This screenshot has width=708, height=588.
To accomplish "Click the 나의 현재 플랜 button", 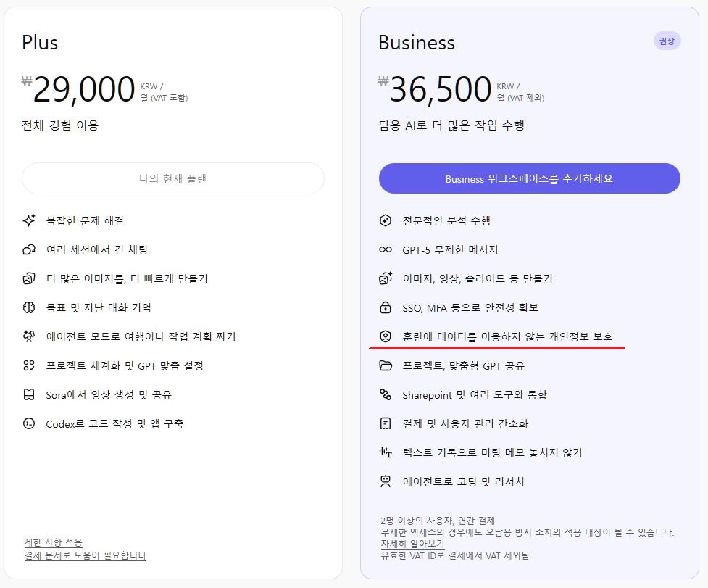I will tap(172, 178).
